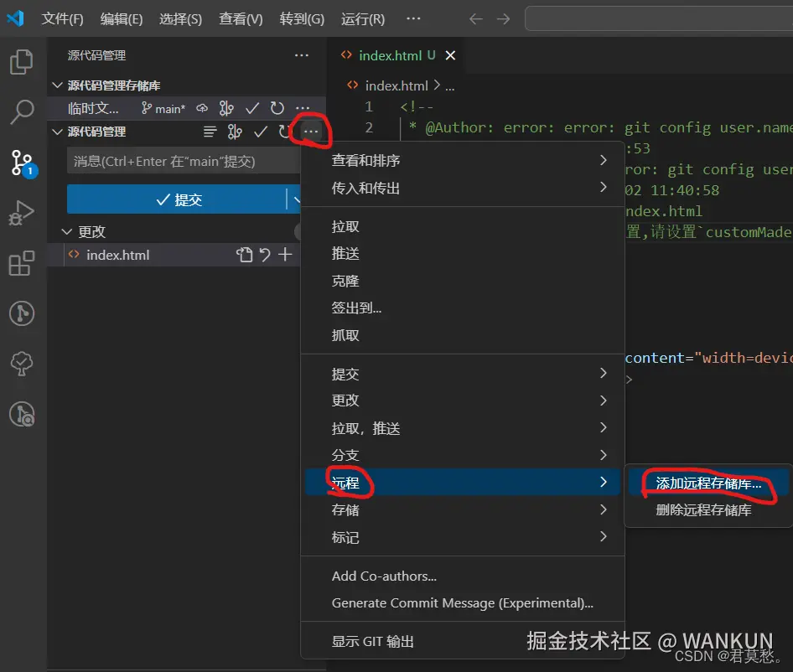The height and width of the screenshot is (672, 793).
Task: Select 克隆 from the menu
Action: (x=462, y=281)
